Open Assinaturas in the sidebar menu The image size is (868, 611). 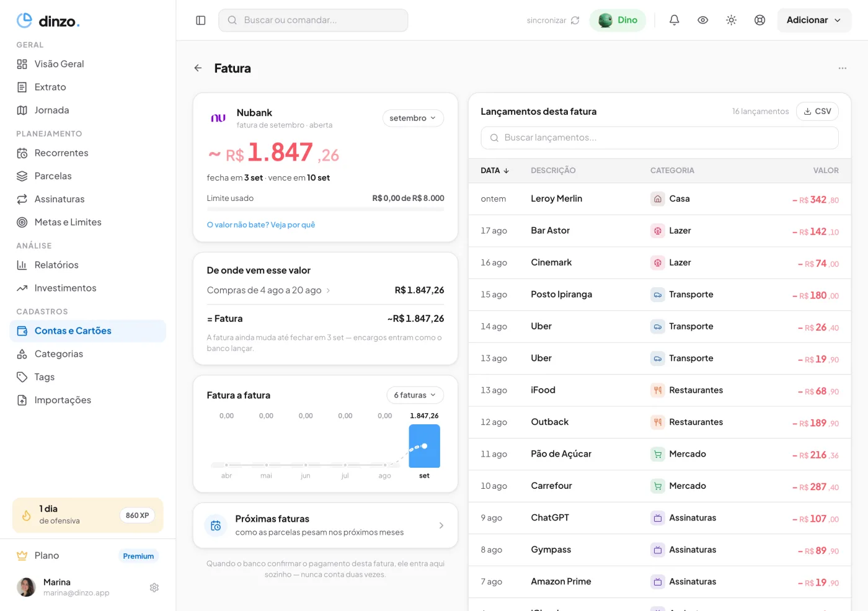click(88, 199)
